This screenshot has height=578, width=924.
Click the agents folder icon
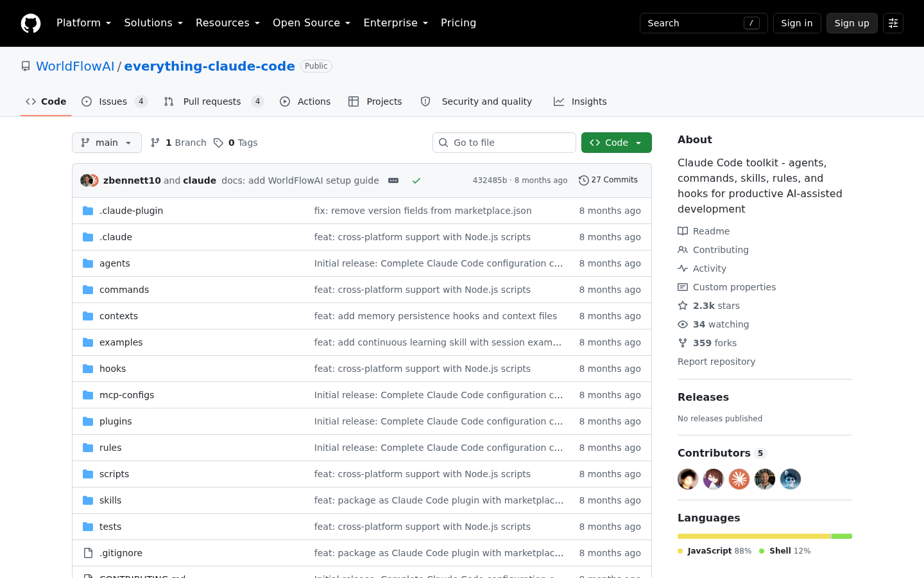click(x=88, y=263)
